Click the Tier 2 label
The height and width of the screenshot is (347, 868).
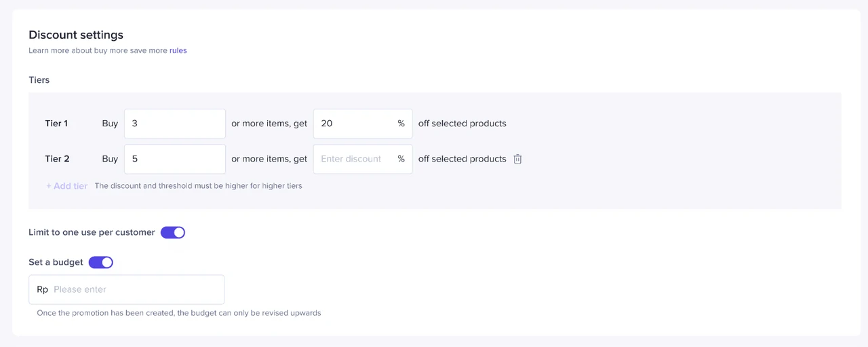tap(57, 159)
